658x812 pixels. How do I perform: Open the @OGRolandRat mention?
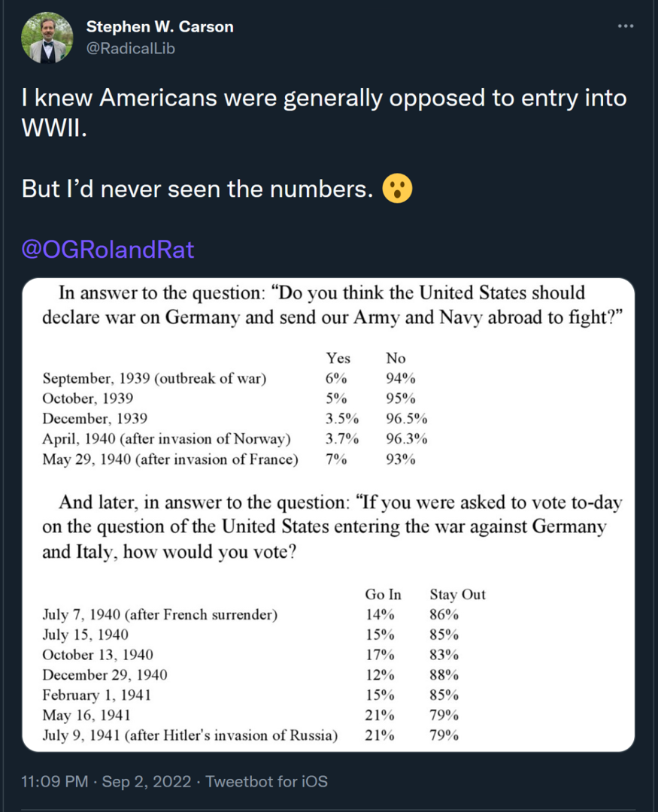(x=108, y=249)
